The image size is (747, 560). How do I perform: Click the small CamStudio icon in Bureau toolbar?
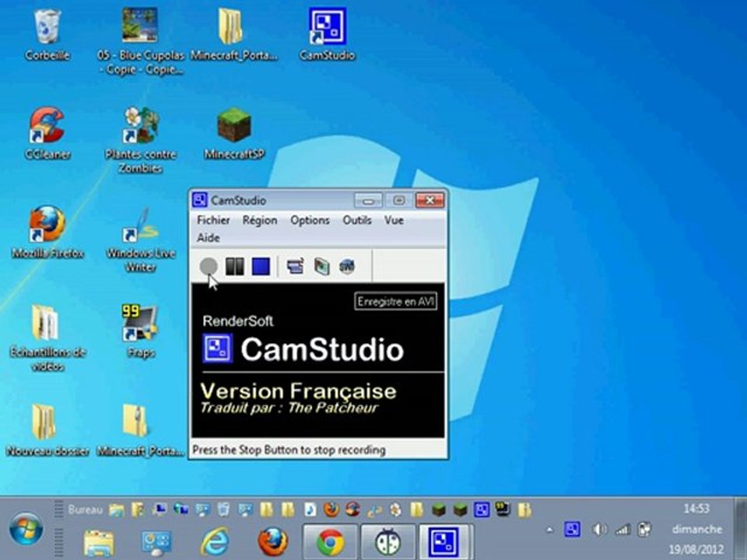point(481,509)
